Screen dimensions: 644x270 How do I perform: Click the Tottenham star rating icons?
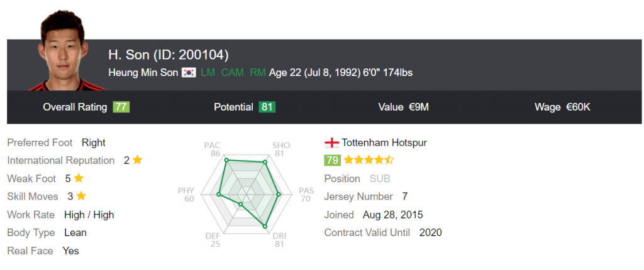369,160
